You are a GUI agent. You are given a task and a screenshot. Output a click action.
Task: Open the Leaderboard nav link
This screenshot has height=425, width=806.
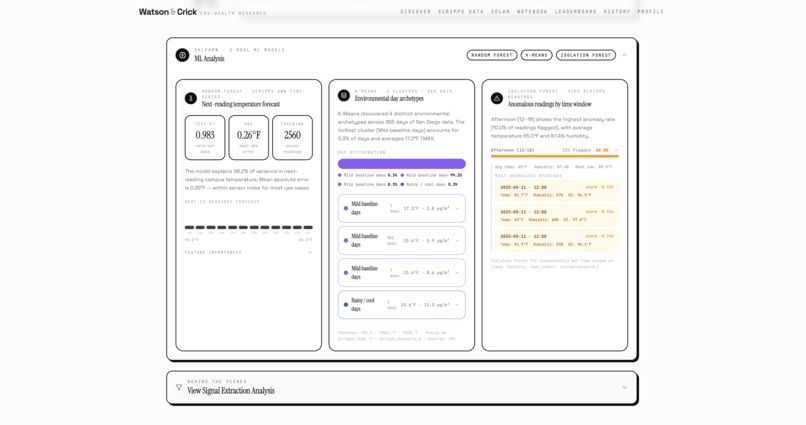(575, 11)
